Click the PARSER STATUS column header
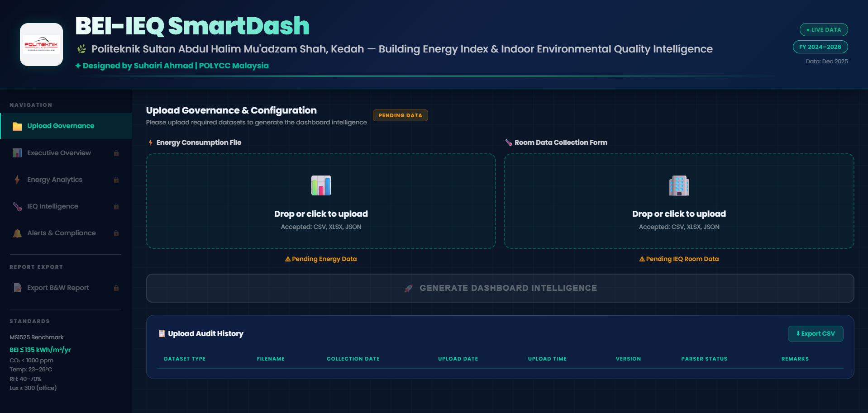Screen dimensions: 868x413 point(704,359)
